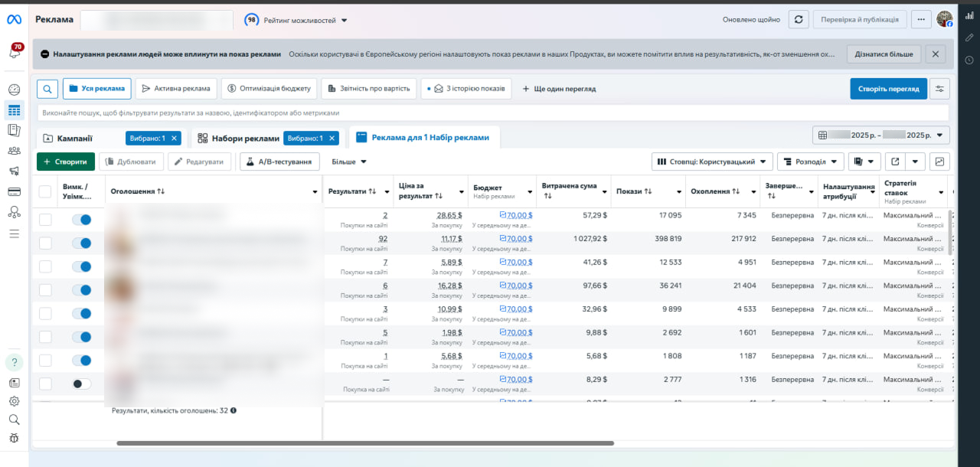
Task: Click the А/В-тестування button
Action: click(x=279, y=162)
